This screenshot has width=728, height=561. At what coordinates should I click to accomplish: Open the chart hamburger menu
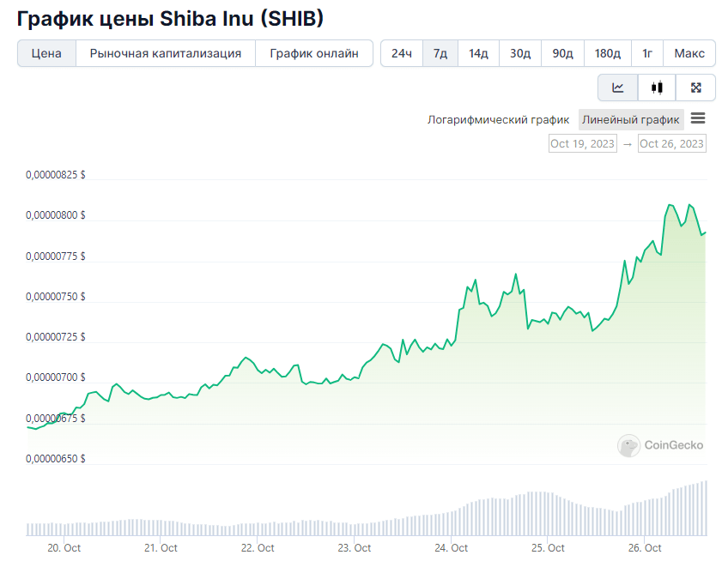point(698,118)
